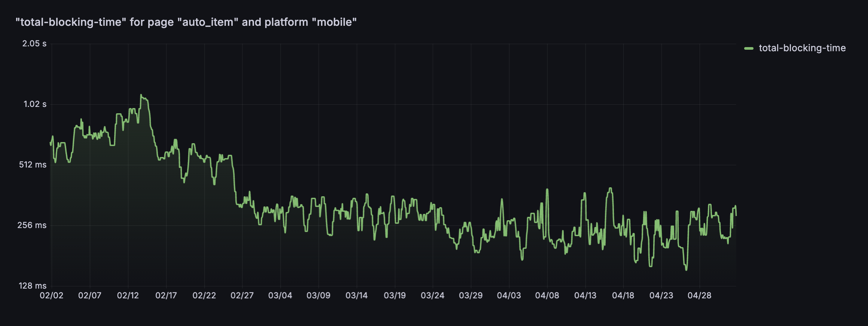868x326 pixels.
Task: Click the 02/02 date on x-axis
Action: point(52,295)
